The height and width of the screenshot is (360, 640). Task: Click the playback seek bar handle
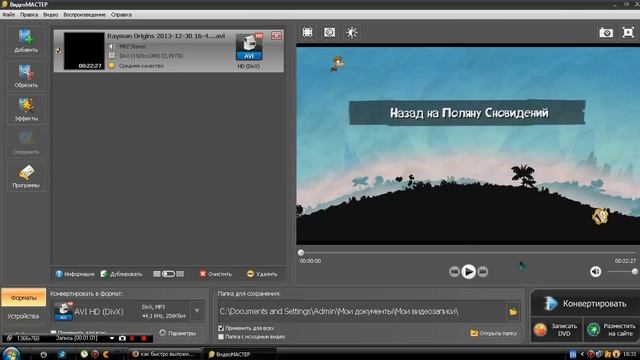point(301,253)
